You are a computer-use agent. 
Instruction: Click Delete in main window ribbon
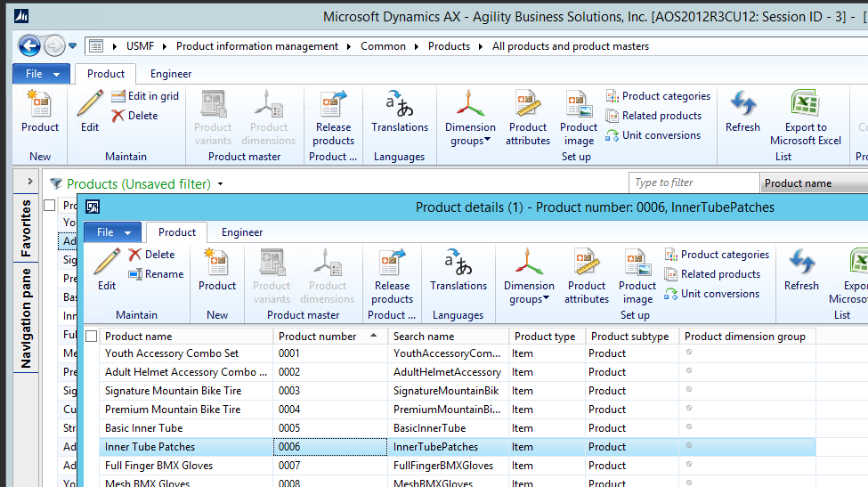point(135,116)
